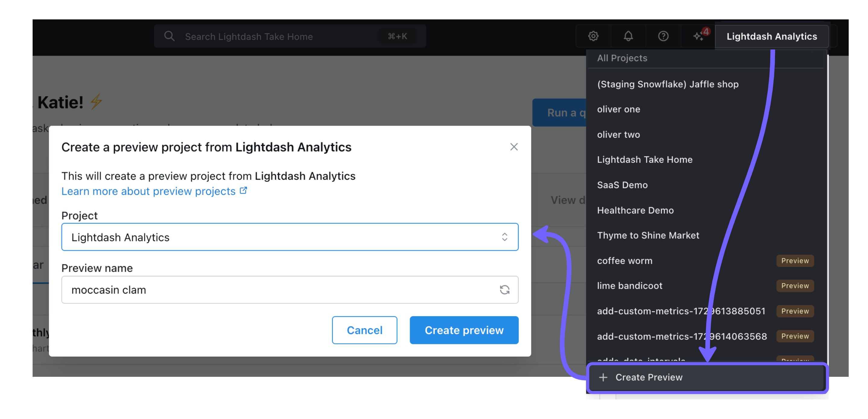Click the Preview badge on coffee worm
Screen dimensions: 868x419
(x=795, y=261)
